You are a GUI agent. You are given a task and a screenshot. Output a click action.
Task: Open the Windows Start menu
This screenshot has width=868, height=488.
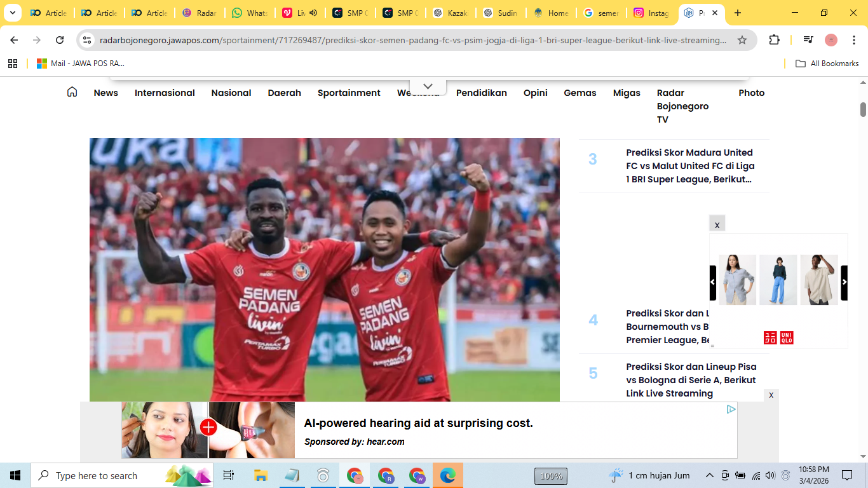(x=15, y=475)
